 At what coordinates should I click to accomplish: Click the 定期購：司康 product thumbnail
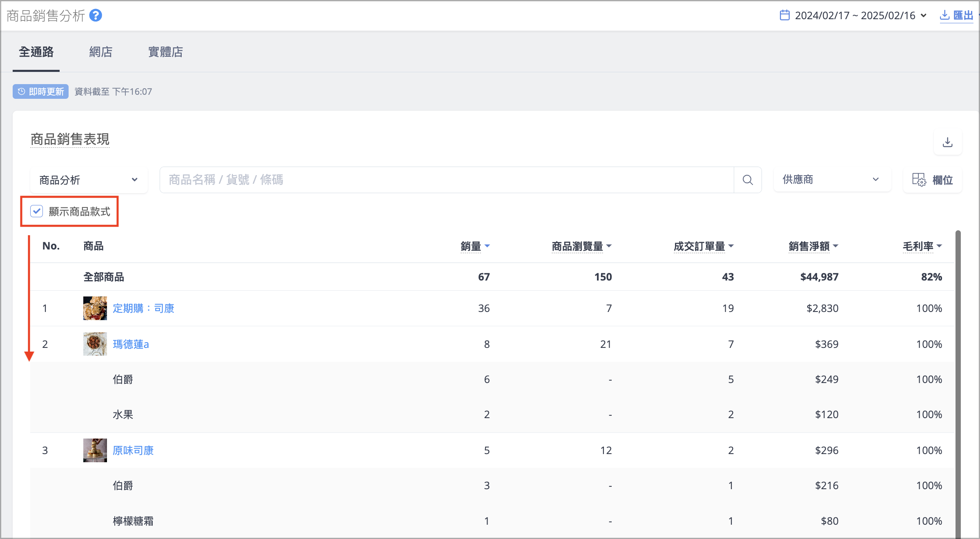[x=95, y=308]
